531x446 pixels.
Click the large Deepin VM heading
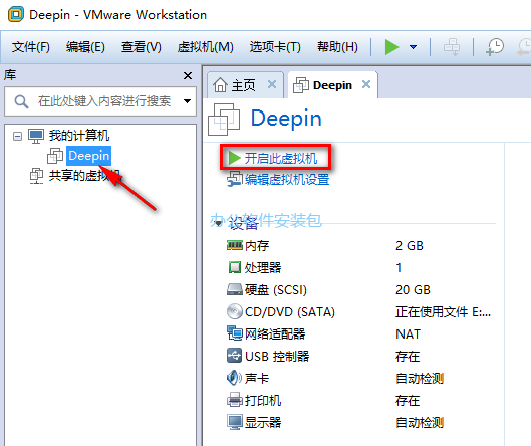pyautogui.click(x=286, y=119)
